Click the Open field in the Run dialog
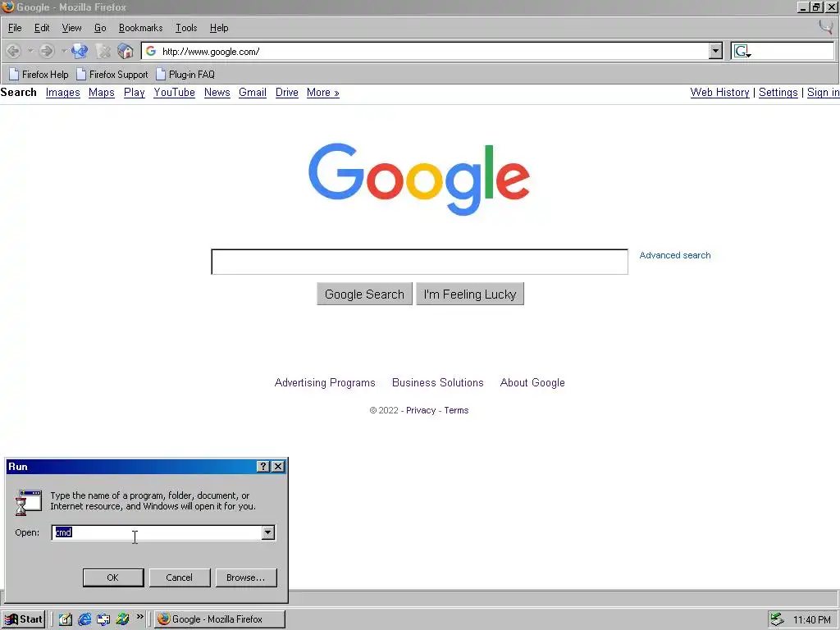Viewport: 840px width, 630px height. 157,532
